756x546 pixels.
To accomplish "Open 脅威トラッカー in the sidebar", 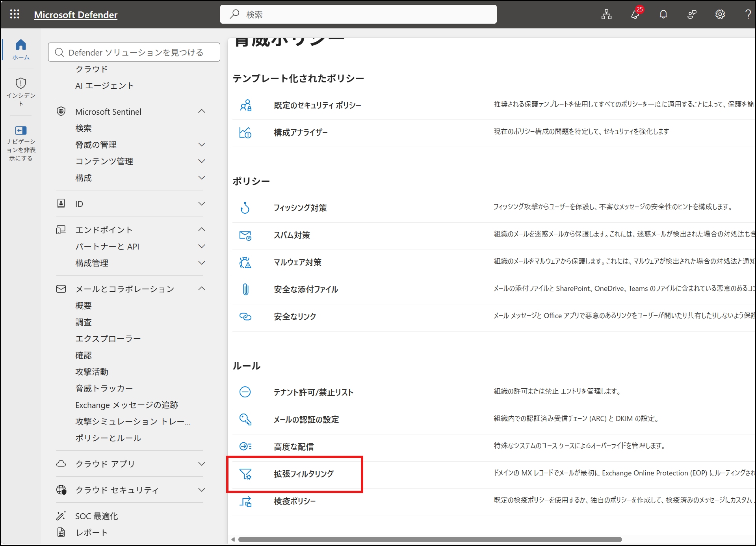I will [x=104, y=388].
